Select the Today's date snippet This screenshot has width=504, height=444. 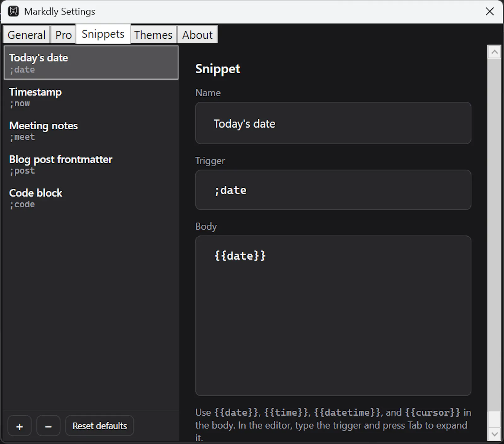coord(91,63)
